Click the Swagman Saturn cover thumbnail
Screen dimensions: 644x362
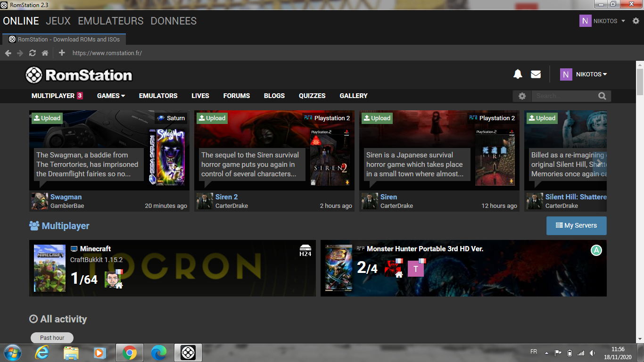(x=167, y=156)
